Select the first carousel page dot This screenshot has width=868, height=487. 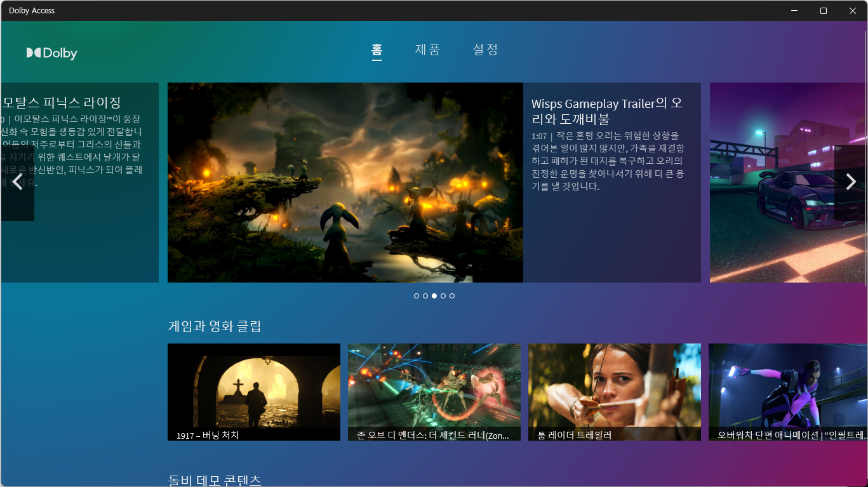(417, 296)
